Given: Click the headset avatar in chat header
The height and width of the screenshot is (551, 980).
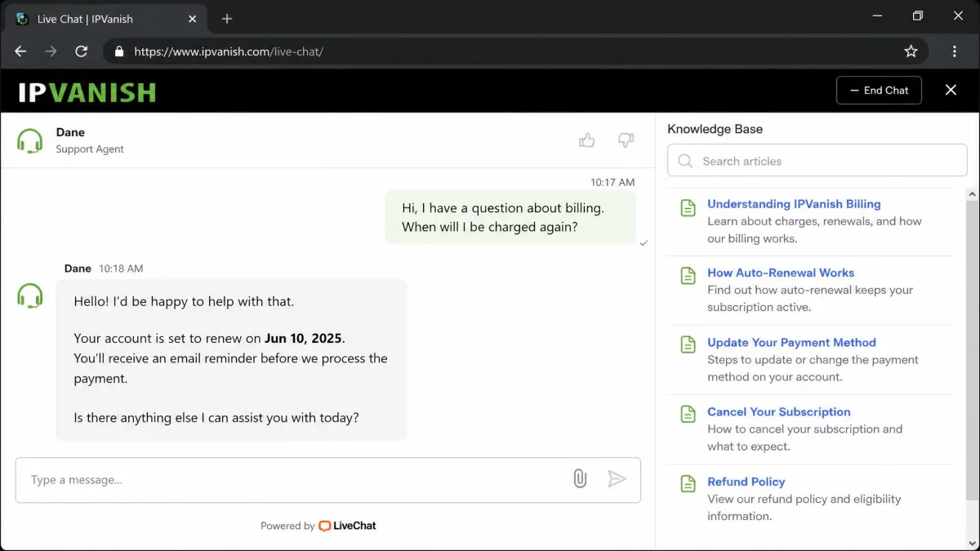Looking at the screenshot, I should tap(30, 140).
